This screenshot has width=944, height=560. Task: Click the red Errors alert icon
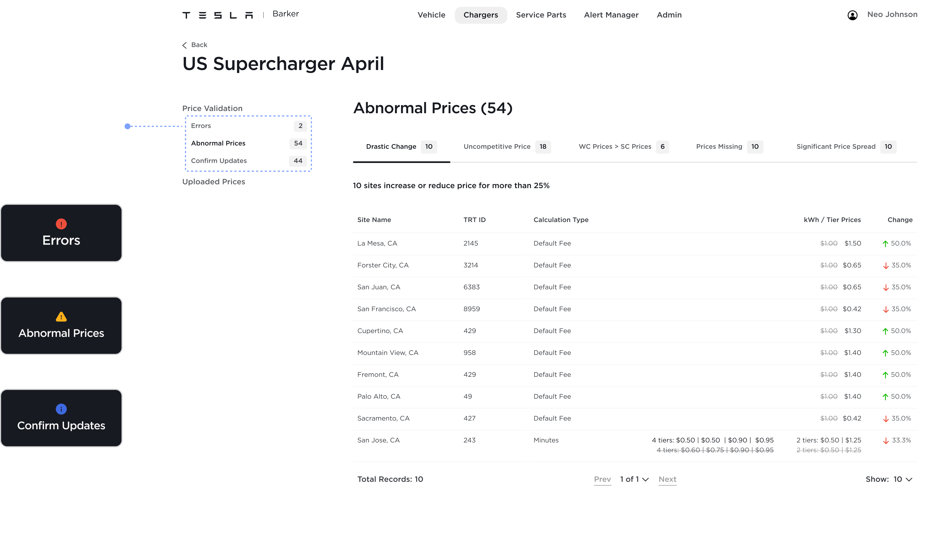click(x=61, y=224)
